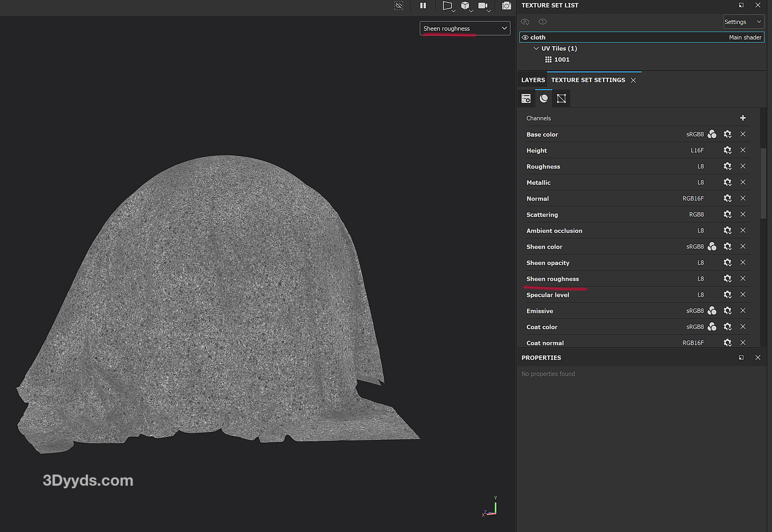Click the screenshot camera icon in toolbar

coord(507,6)
